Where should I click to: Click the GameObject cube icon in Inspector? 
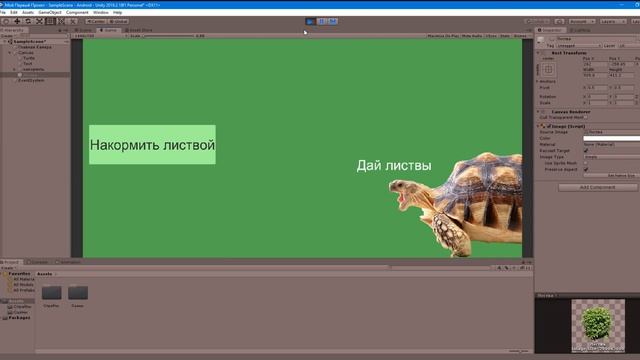point(541,40)
